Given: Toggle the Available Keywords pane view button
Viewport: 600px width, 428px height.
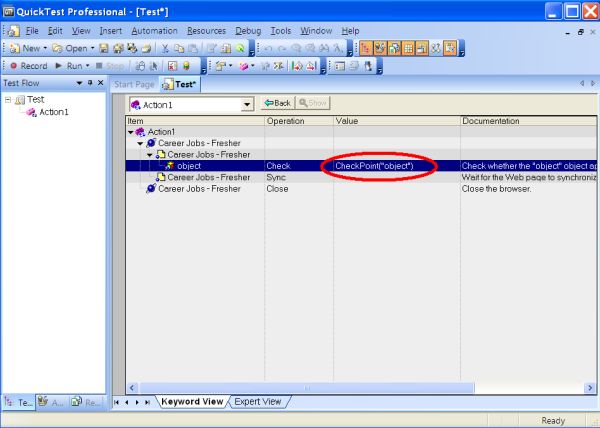Looking at the screenshot, I should tap(380, 48).
